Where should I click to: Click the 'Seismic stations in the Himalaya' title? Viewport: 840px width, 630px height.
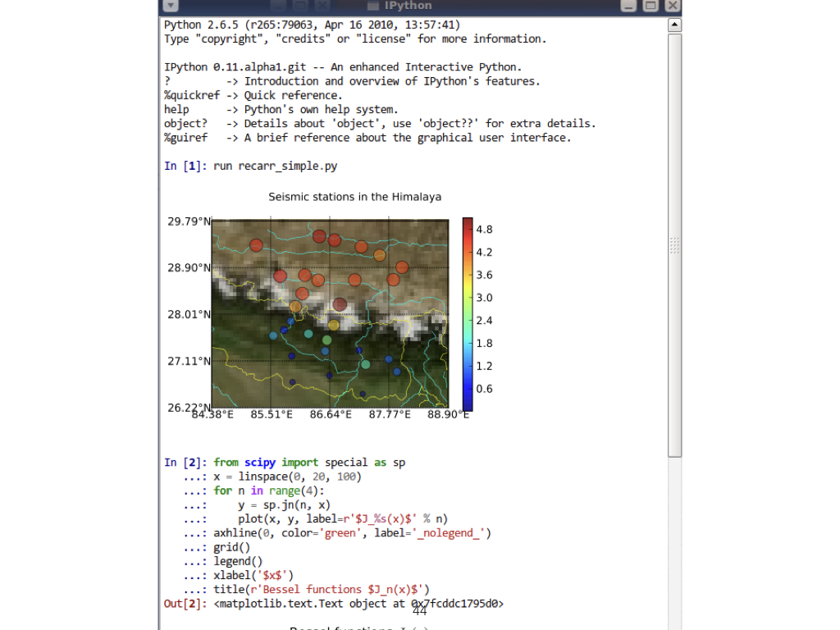pyautogui.click(x=354, y=197)
